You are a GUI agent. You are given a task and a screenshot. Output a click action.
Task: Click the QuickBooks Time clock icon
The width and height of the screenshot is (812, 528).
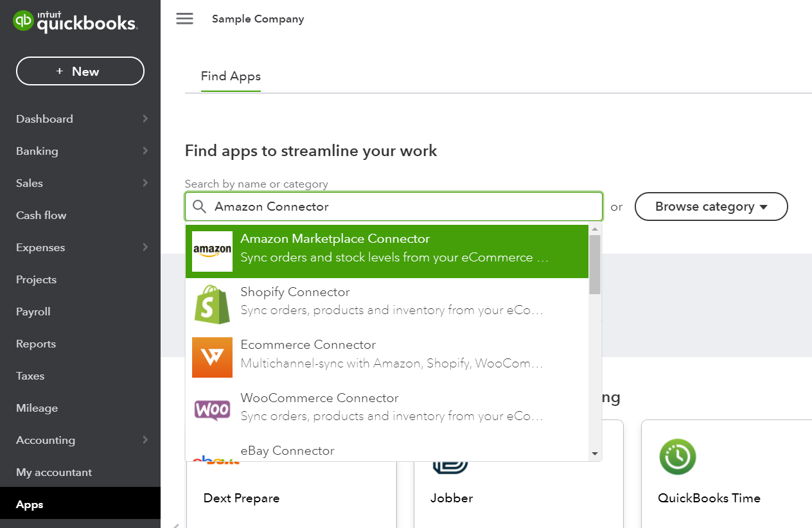(678, 457)
